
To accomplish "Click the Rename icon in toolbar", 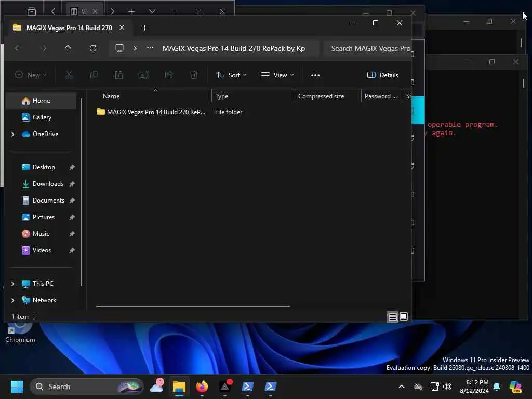I will pyautogui.click(x=144, y=75).
